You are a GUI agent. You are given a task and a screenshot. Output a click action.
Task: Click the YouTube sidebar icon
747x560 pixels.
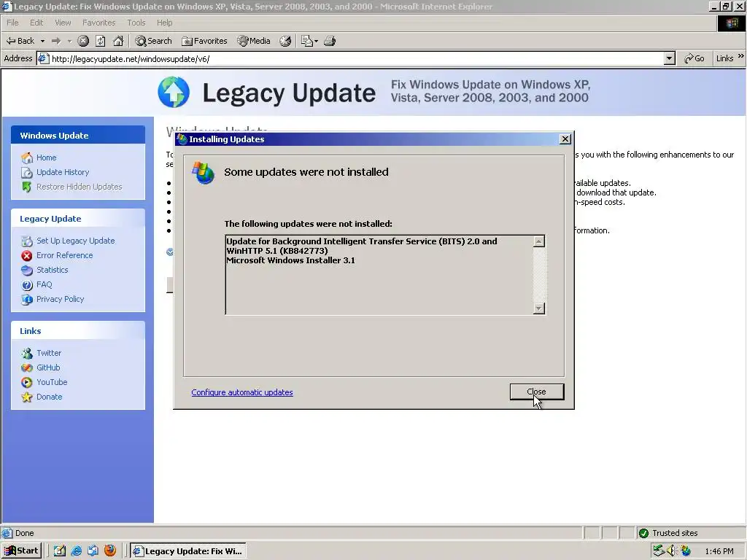click(27, 382)
